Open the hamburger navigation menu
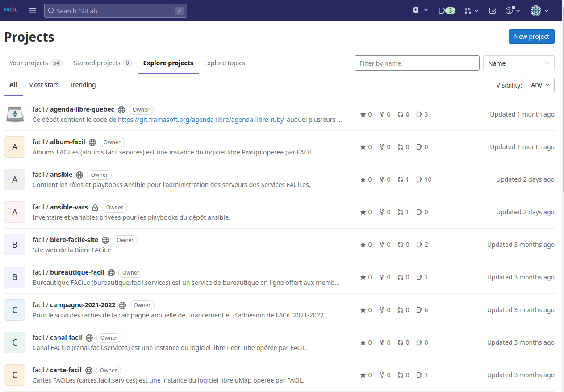Viewport: 564px width, 392px height. click(x=33, y=11)
